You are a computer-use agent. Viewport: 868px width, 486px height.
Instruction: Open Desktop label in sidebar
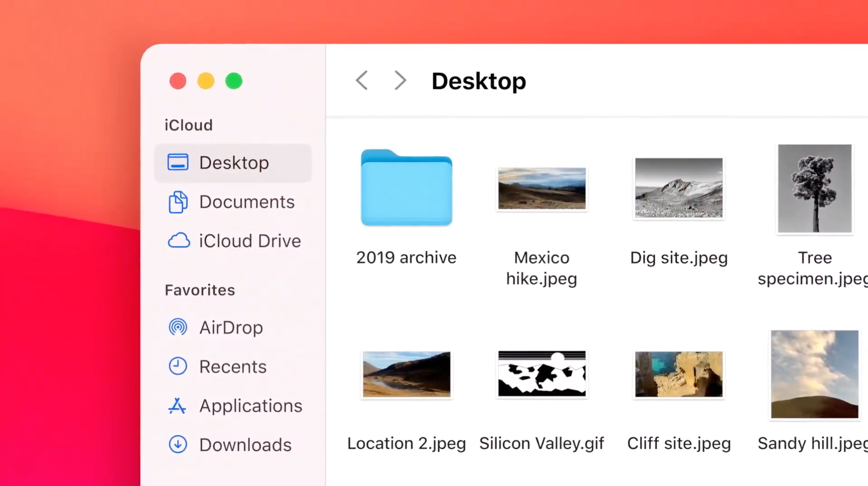(234, 163)
